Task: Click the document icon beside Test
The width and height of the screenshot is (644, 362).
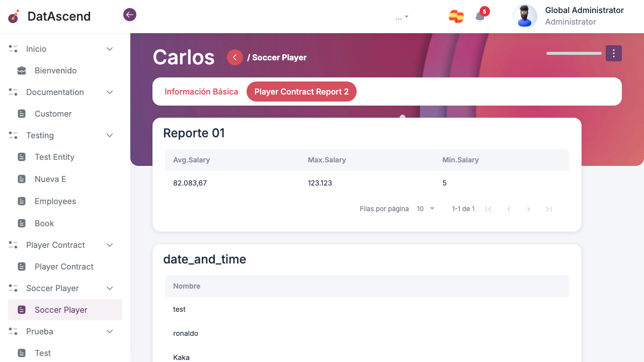Action: 22,353
